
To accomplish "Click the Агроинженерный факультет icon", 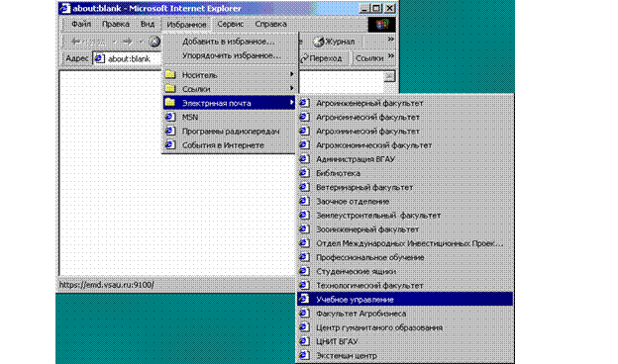I will click(x=304, y=103).
